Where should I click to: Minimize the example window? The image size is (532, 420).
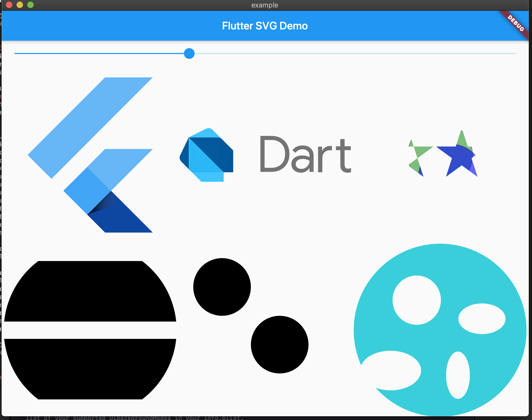[x=20, y=5]
